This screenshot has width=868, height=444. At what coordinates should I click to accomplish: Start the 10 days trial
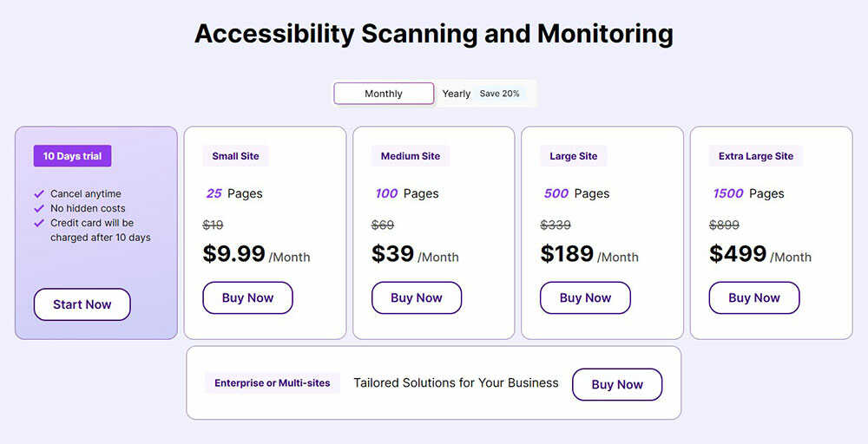coord(82,304)
